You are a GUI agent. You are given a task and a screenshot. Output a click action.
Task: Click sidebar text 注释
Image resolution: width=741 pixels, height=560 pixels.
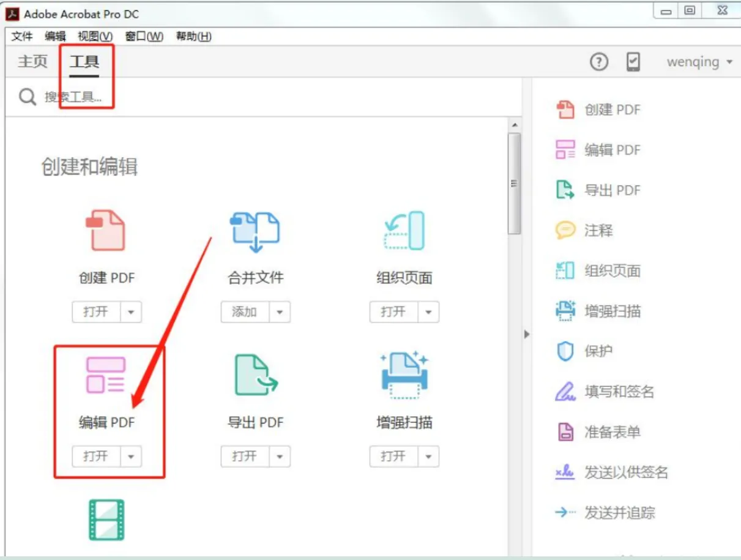[x=598, y=231]
